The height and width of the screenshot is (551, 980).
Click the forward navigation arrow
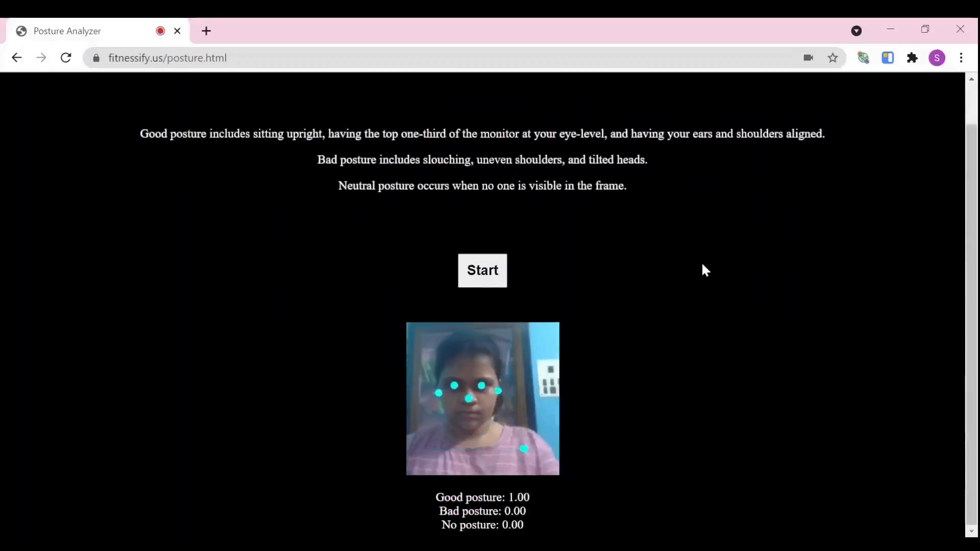pos(41,58)
